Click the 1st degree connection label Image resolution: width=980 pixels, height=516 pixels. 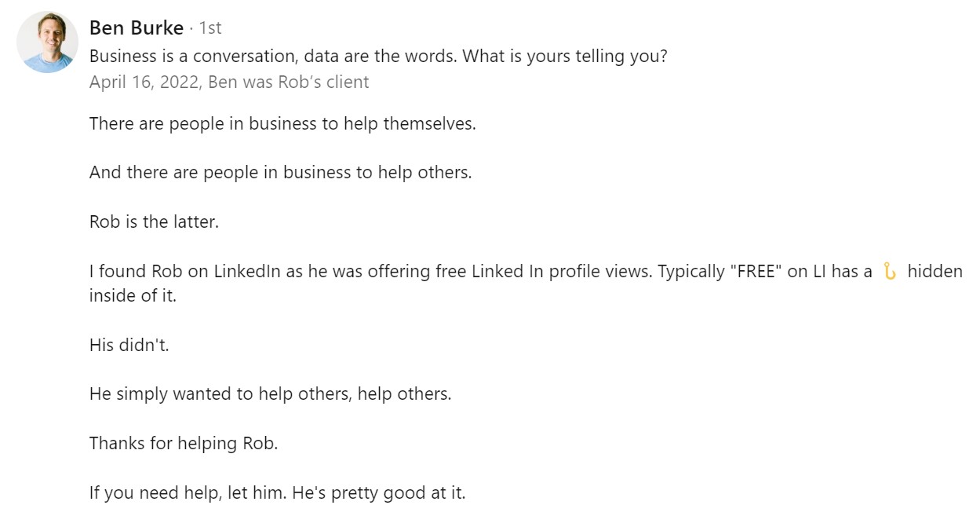[210, 28]
